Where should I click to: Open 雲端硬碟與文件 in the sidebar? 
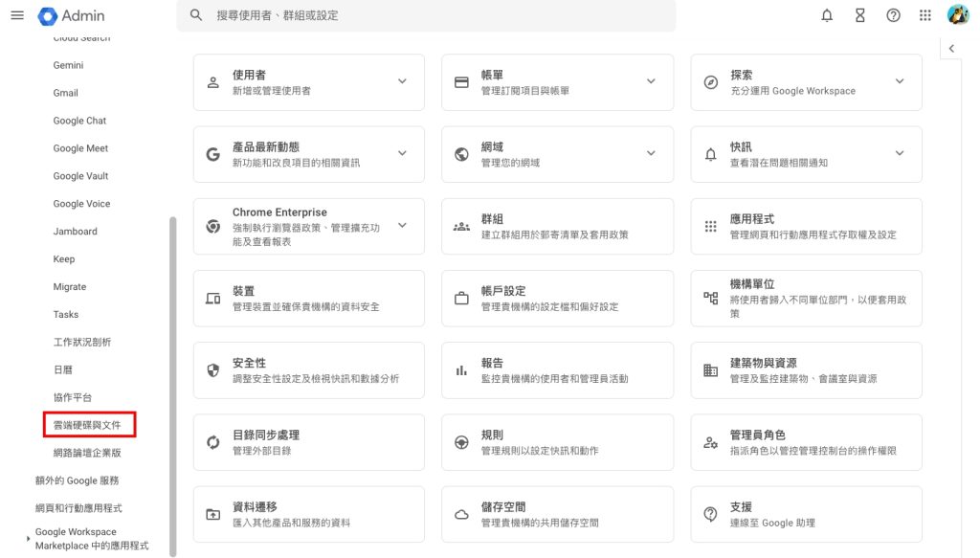click(87, 425)
